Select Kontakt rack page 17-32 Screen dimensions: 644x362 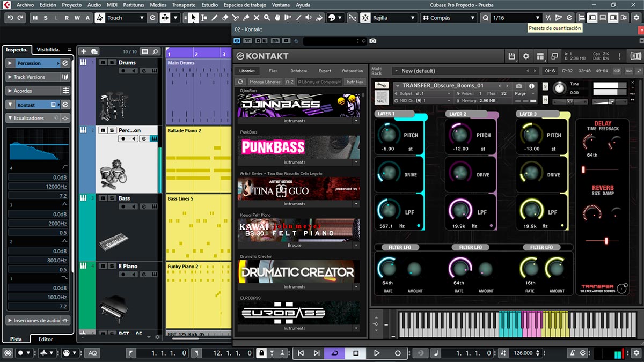567,71
